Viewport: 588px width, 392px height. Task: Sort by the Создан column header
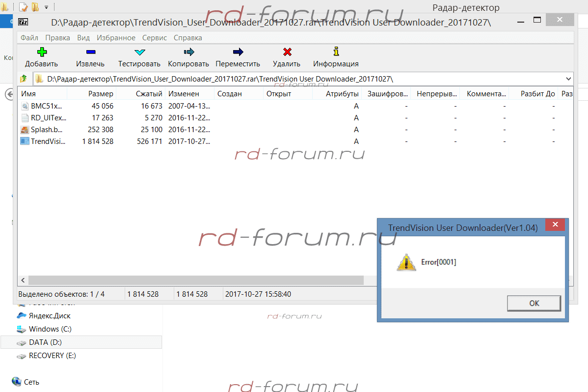coord(239,93)
